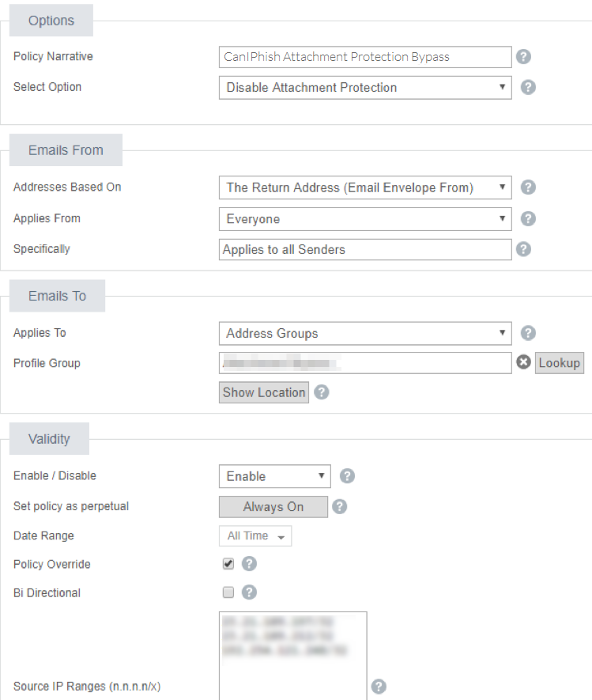Toggle the Always On perpetual policy setting
This screenshot has height=700, width=592.
point(273,506)
